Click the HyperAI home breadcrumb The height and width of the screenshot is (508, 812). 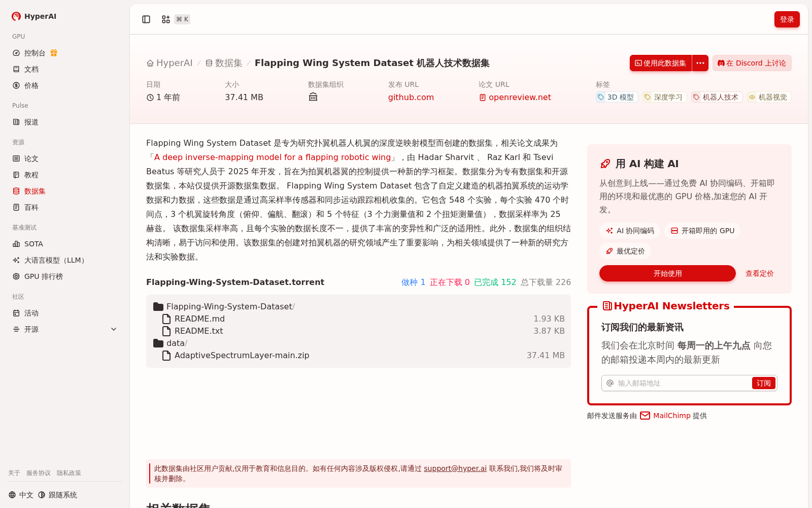coord(170,63)
